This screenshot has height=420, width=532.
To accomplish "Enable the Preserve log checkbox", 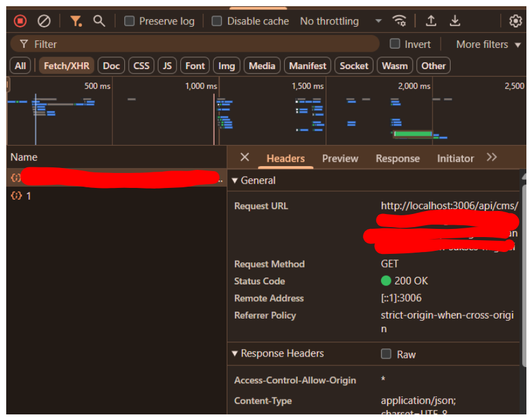I will pyautogui.click(x=129, y=21).
